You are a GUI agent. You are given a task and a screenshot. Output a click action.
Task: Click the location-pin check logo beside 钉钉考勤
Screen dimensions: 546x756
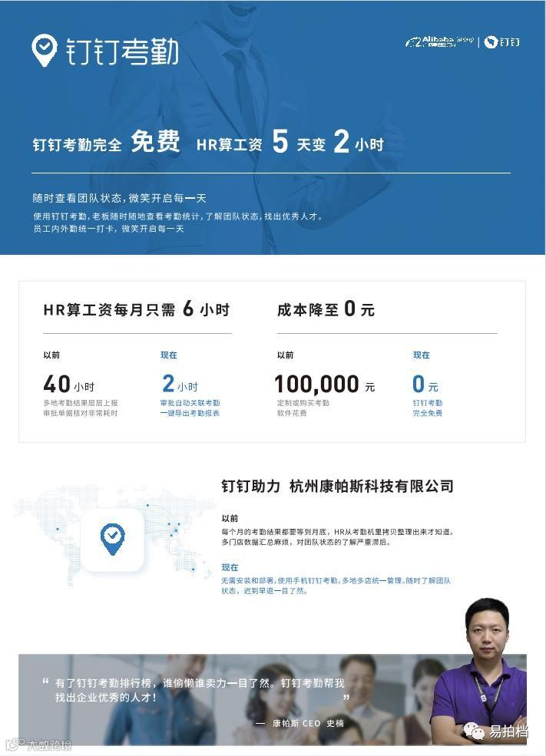click(44, 50)
